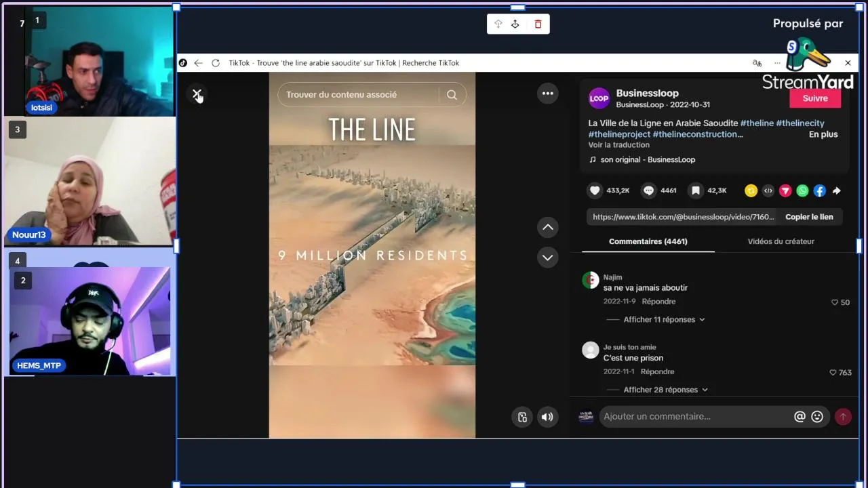Select the Nouur13 webcam tile
Screen dimensions: 868x488
click(x=90, y=182)
